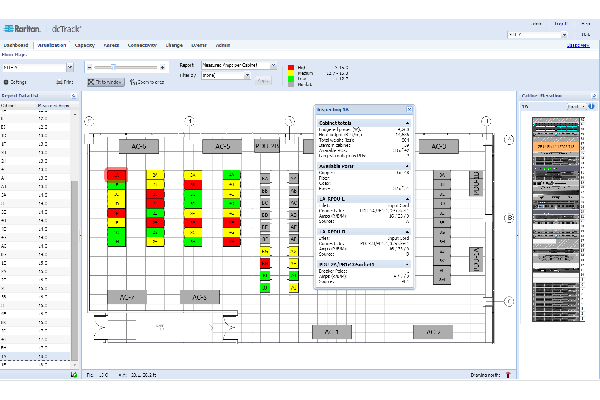Image resolution: width=600 pixels, height=400 pixels.
Task: Collapse the Cabinet Elevation panel
Action: click(x=594, y=96)
